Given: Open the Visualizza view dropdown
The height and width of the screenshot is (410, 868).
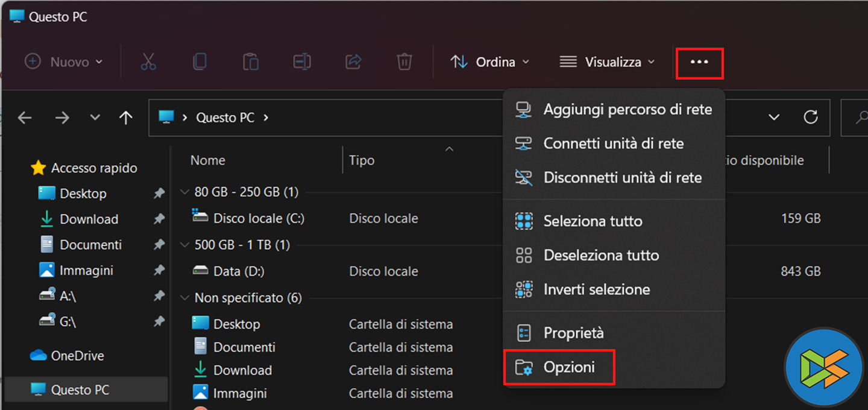Looking at the screenshot, I should pos(606,62).
